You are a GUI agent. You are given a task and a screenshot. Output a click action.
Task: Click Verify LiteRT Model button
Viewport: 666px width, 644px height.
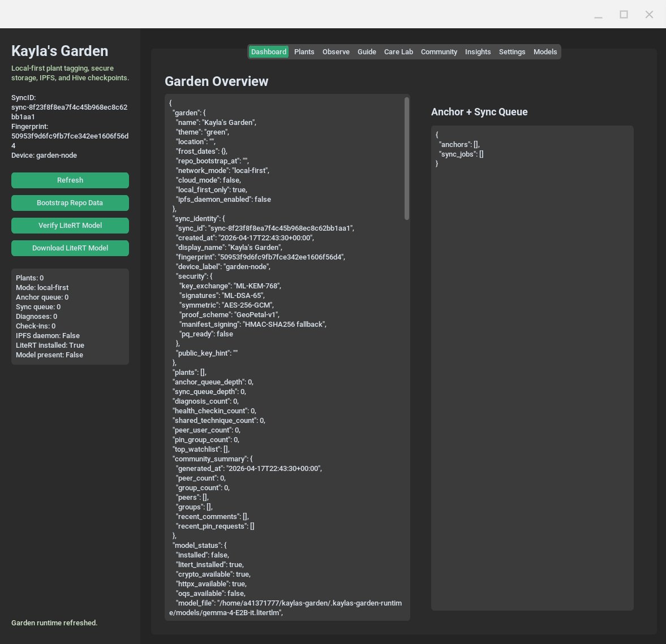click(x=70, y=226)
